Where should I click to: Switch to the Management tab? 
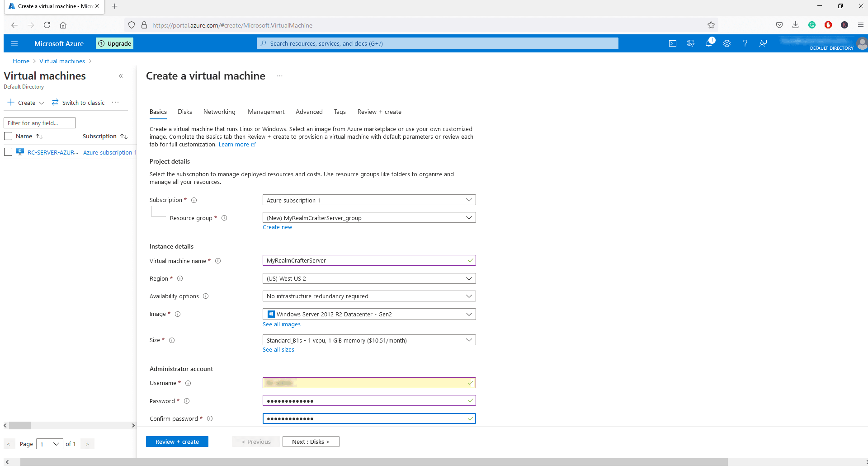tap(266, 112)
